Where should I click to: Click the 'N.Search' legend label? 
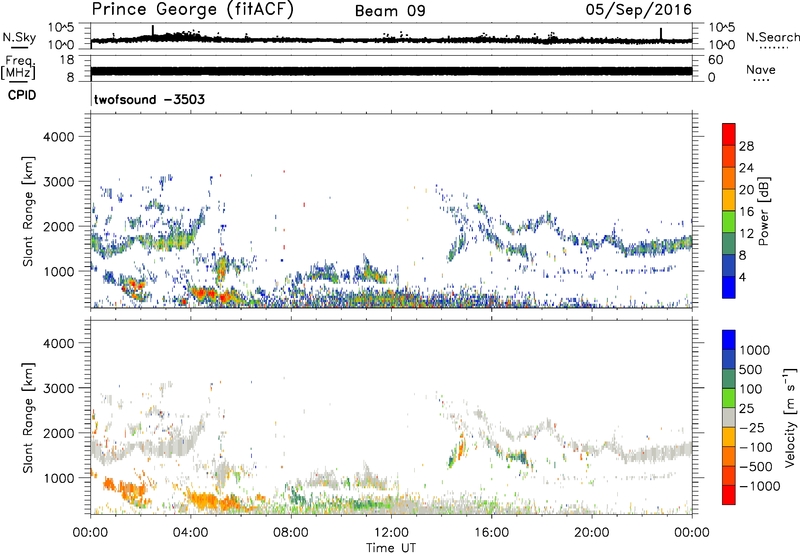pos(772,37)
